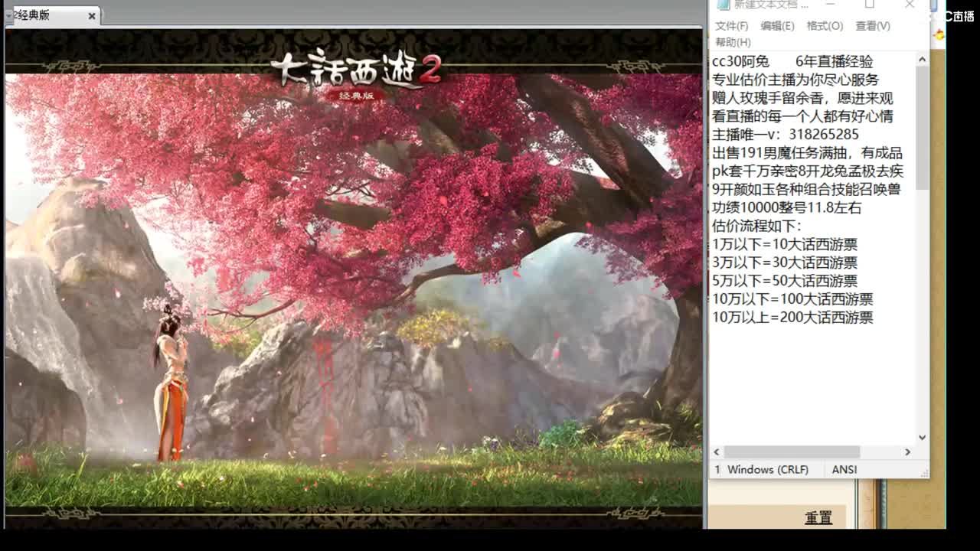Select the 2经典版 tab title

[32, 15]
